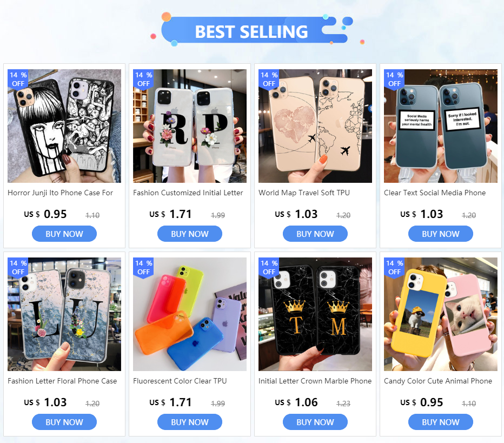Open the World Map Travel Soft TPU title
Viewport: 504px width, 443px height.
pos(304,193)
